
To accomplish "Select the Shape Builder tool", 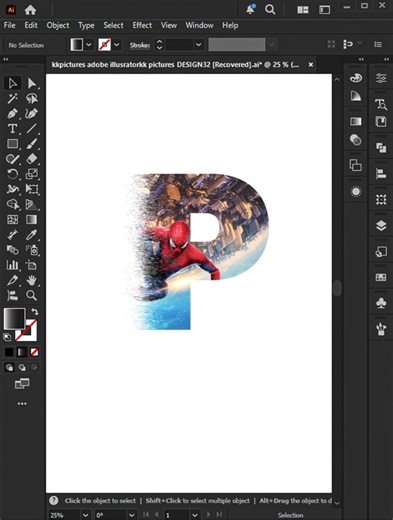I will 12,204.
